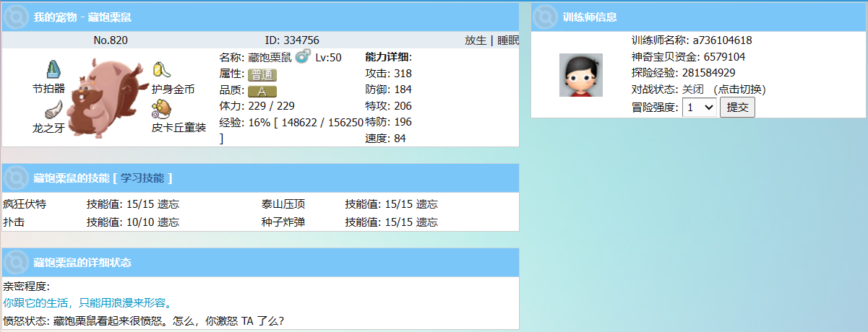Image resolution: width=868 pixels, height=332 pixels.
Task: Click the 龙之牙 dragon fang item icon
Action: click(x=53, y=110)
